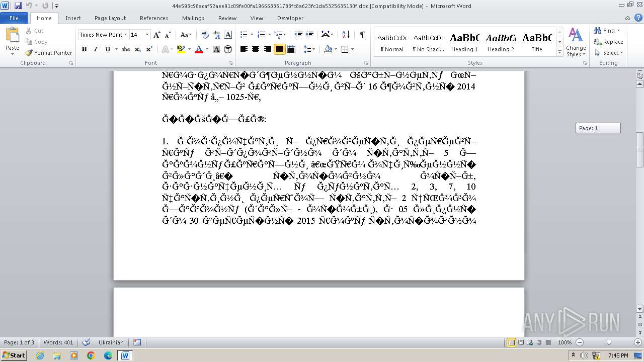Click the Shading paint bucket icon
The width and height of the screenshot is (644, 362).
pos(328,49)
